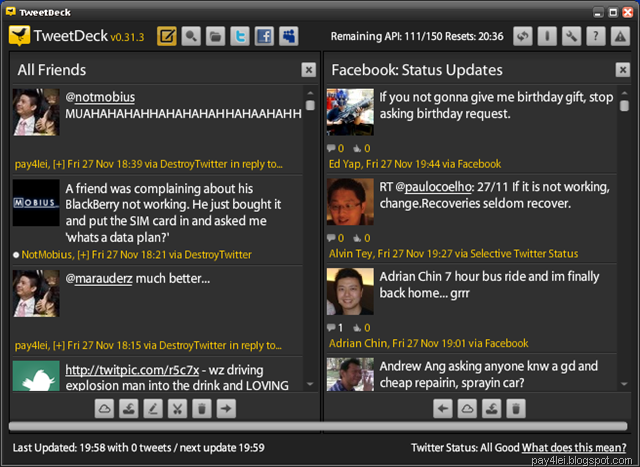Screen dimensions: 640x467
Task: Move All Friends column right with arrow
Action: [x=227, y=409]
